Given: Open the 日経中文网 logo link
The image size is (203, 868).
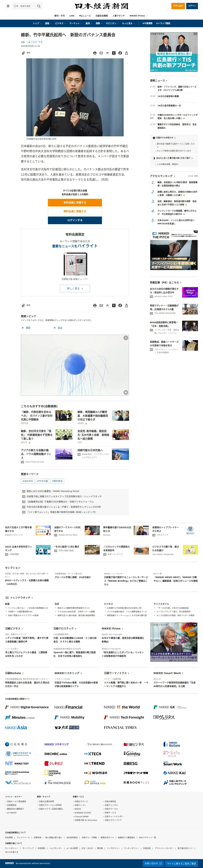Looking at the screenshot, I should click(67, 728).
